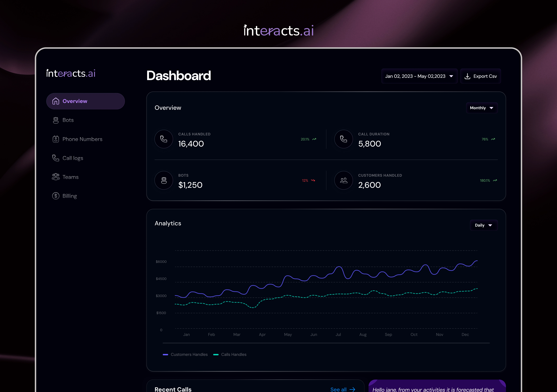The image size is (557, 392).
Task: Click the Bots card robot circle icon
Action: tap(164, 180)
